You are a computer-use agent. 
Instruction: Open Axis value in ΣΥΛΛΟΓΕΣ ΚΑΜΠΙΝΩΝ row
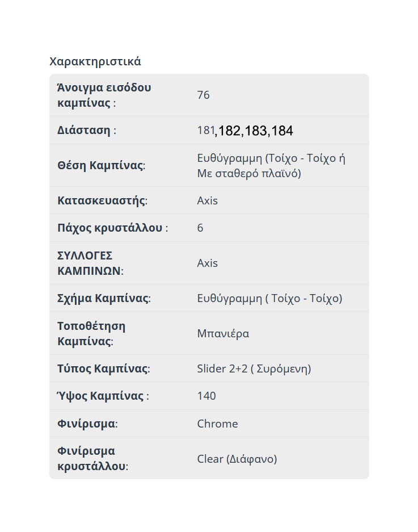[207, 263]
